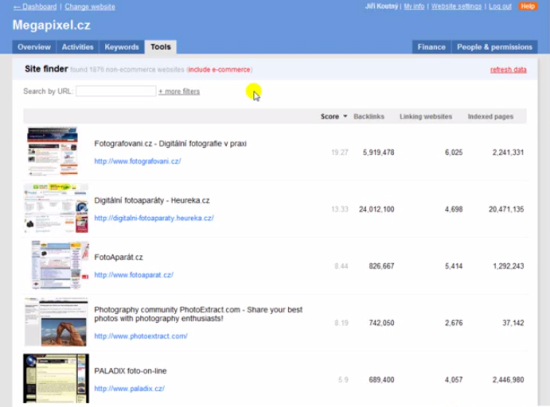
Task: Open http://www.paladix.cz/ link
Action: (129, 388)
